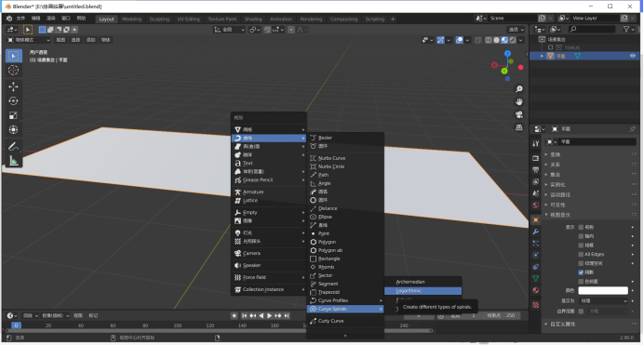
Task: Open the viewport shading options dropdown
Action: tap(521, 40)
